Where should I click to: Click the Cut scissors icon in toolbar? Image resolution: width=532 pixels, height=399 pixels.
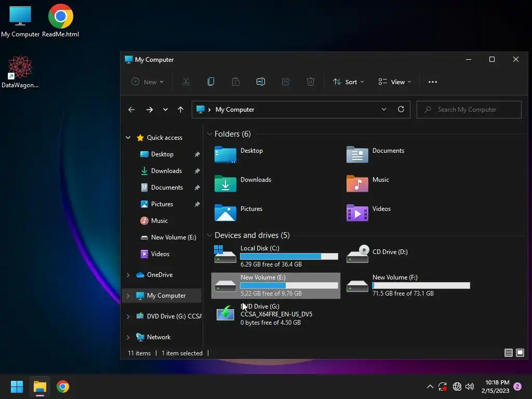point(185,82)
